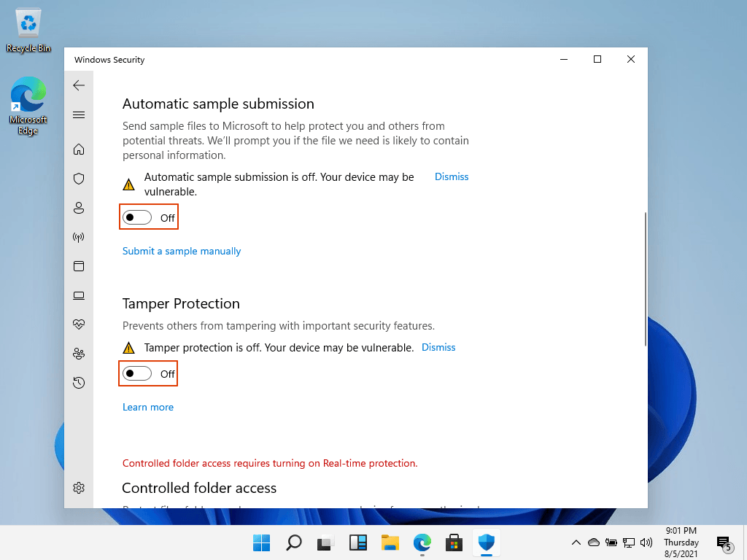The image size is (747, 560).
Task: Open Windows Security settings gear
Action: coord(79,488)
